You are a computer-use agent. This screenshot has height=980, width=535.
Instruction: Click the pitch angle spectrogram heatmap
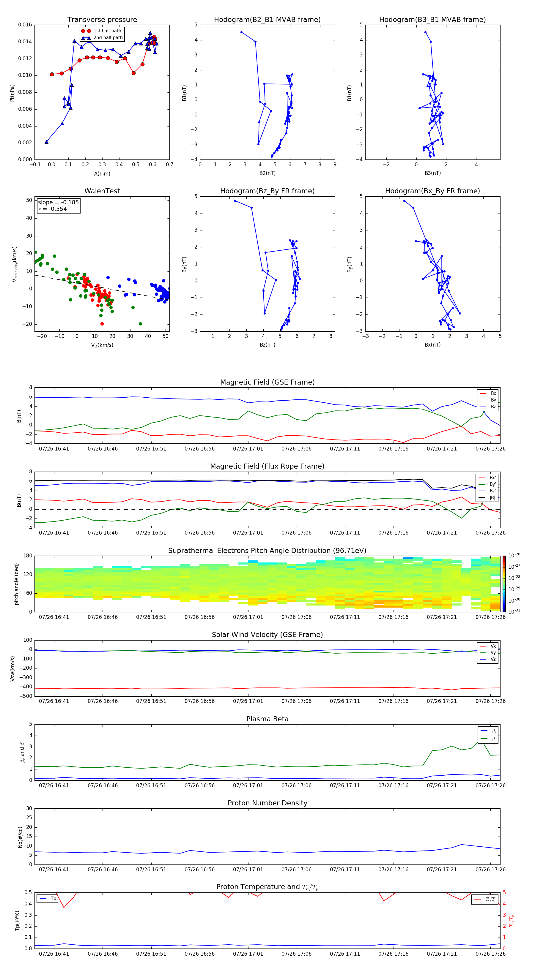click(x=267, y=584)
